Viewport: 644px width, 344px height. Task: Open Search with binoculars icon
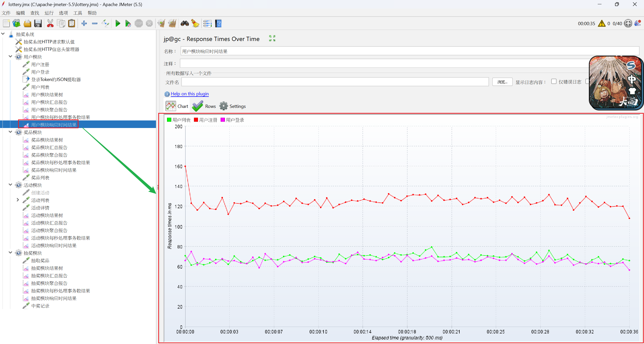(185, 23)
